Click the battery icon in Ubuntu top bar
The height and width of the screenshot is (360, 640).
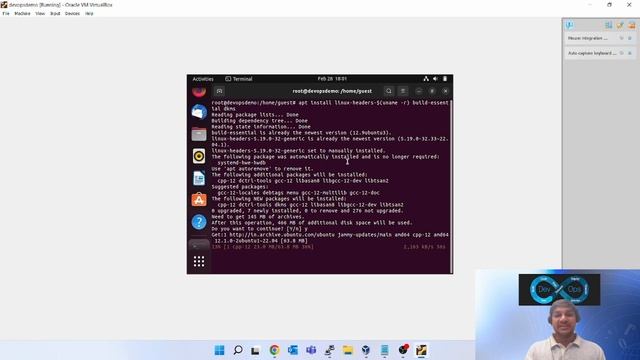445,79
